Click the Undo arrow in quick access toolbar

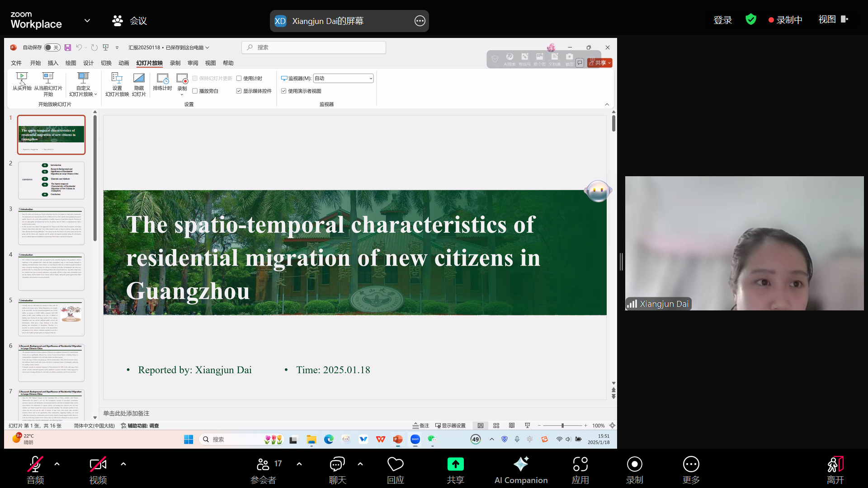point(79,47)
